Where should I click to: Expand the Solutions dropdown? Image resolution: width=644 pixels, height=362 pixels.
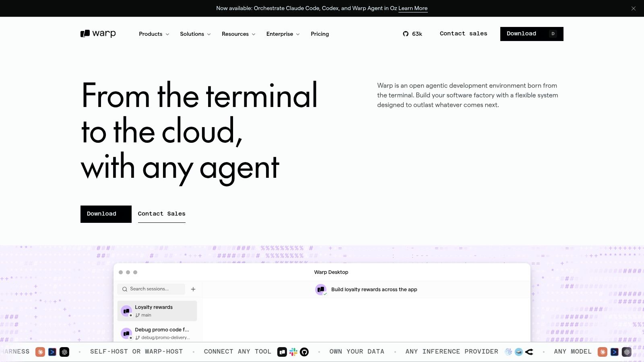coord(195,34)
